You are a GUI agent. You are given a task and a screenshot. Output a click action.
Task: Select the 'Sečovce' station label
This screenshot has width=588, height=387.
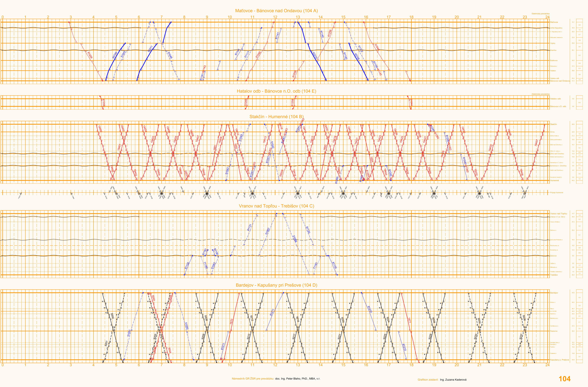pos(553,256)
